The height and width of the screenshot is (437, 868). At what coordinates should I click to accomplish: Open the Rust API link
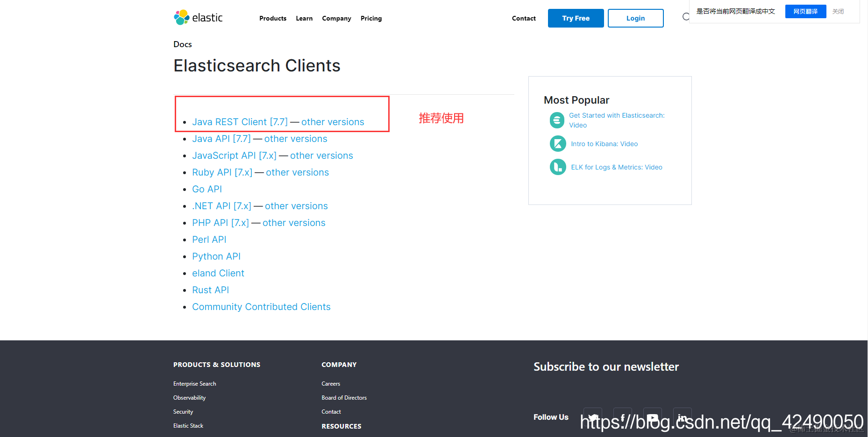click(x=211, y=290)
